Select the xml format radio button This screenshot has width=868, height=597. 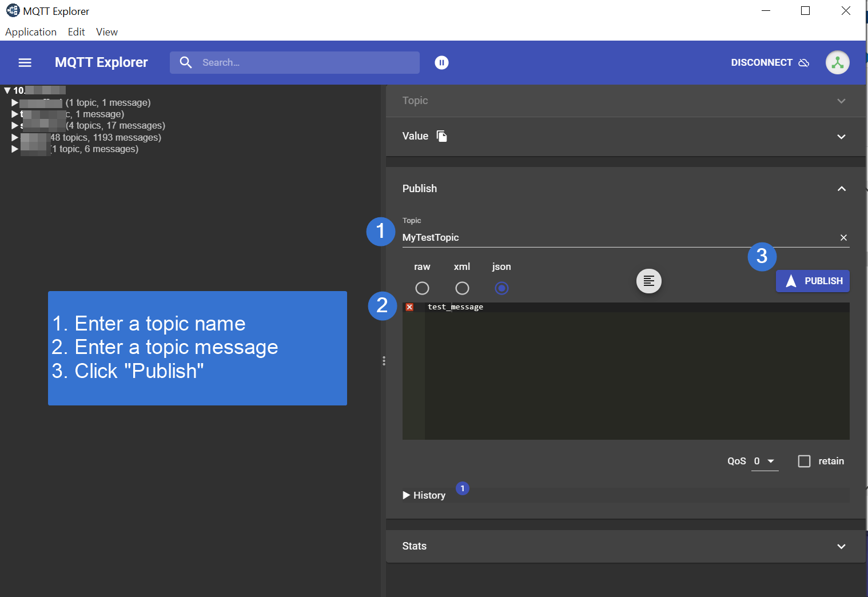[x=462, y=288]
